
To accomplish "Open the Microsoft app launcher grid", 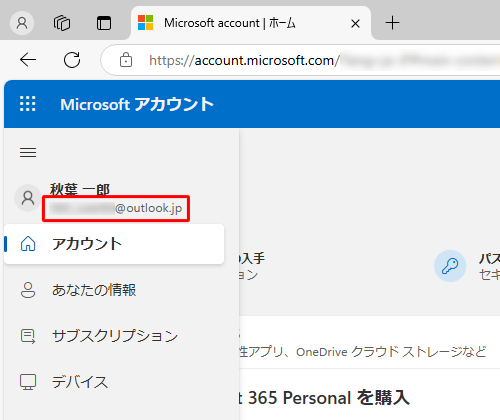I will [x=28, y=104].
